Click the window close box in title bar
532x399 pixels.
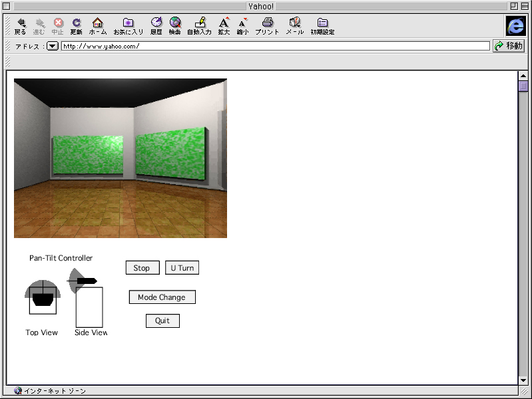[7, 6]
